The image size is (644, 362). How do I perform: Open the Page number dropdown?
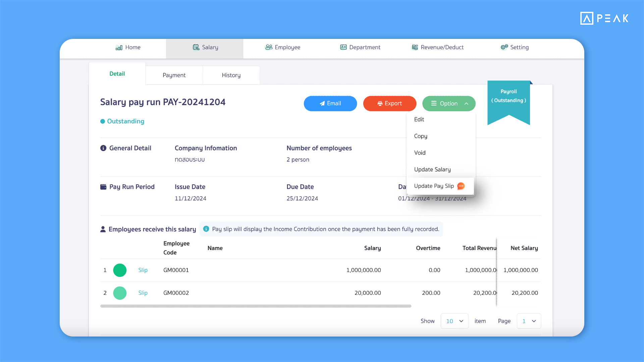click(x=529, y=321)
